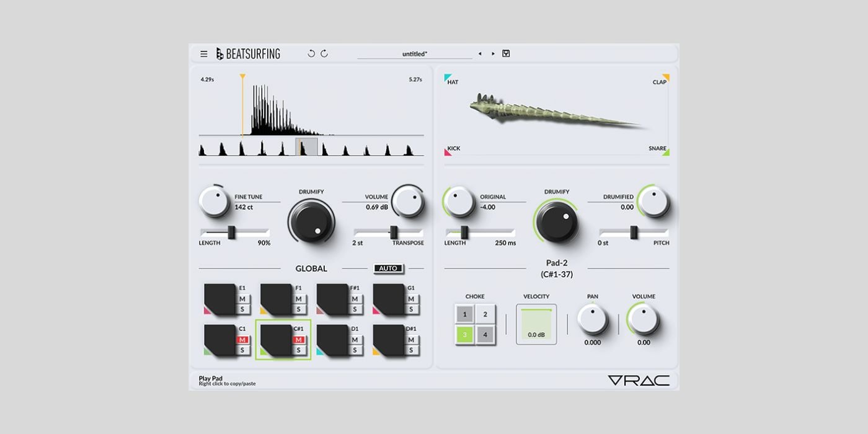Select choke group 2
This screenshot has width=868, height=434.
(485, 314)
